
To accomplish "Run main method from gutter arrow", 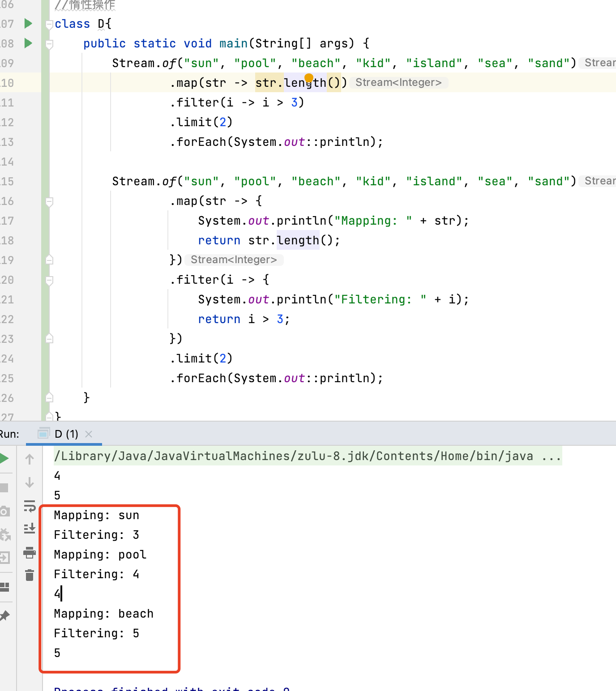I will (x=28, y=43).
